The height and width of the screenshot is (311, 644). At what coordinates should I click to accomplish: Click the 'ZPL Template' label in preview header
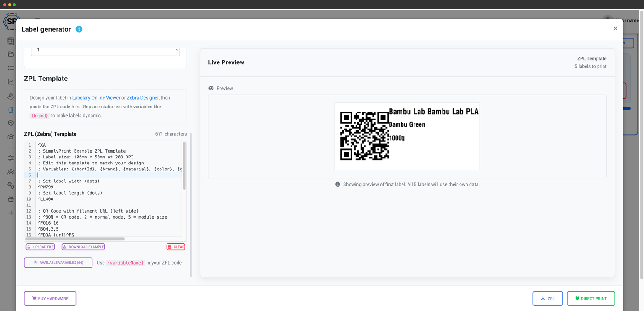pyautogui.click(x=592, y=59)
